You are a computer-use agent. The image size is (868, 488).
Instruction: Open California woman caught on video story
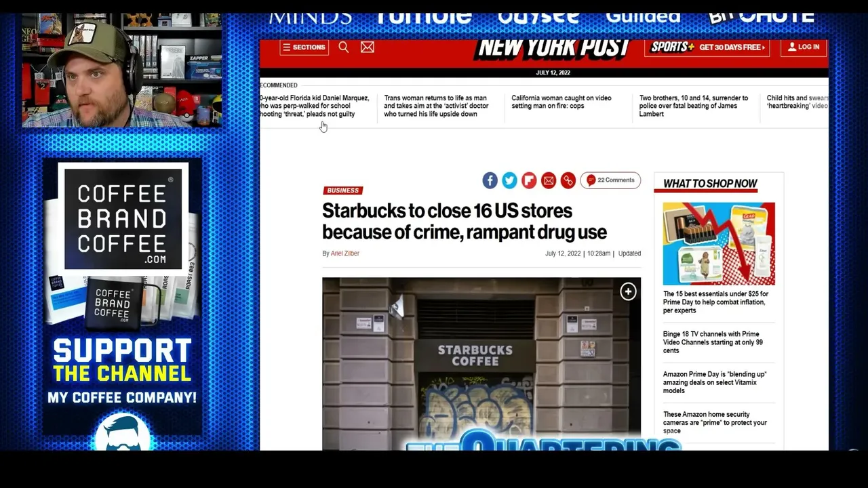pos(561,102)
